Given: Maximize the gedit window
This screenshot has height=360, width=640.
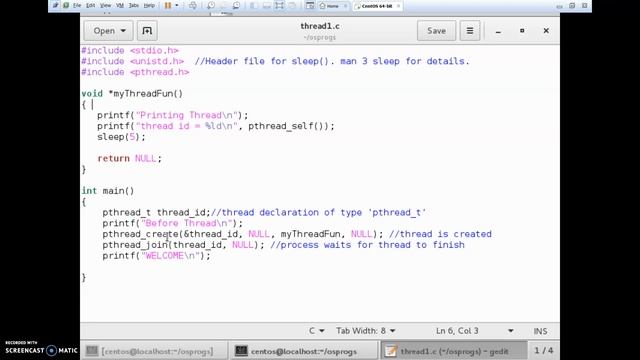Looking at the screenshot, I should 522,31.
